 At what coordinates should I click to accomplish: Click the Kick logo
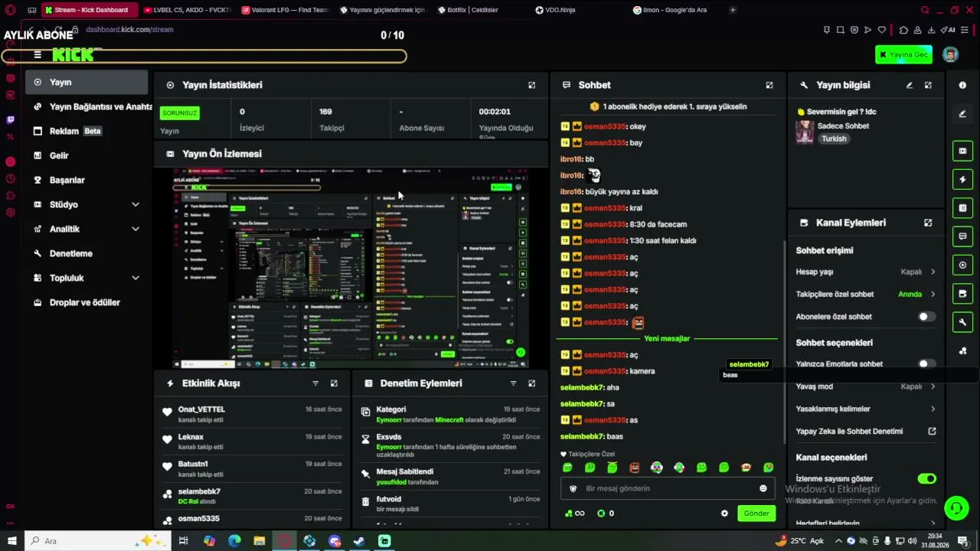click(73, 55)
